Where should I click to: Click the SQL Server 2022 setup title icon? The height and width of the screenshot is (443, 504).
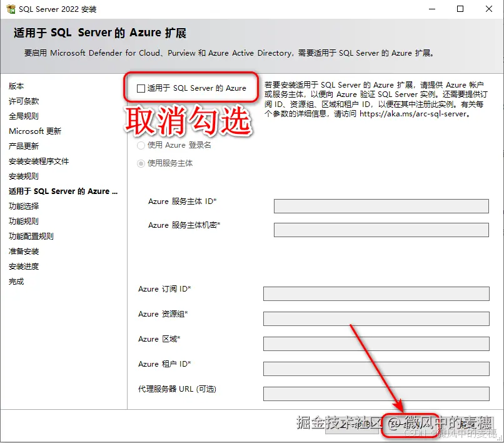[11, 9]
